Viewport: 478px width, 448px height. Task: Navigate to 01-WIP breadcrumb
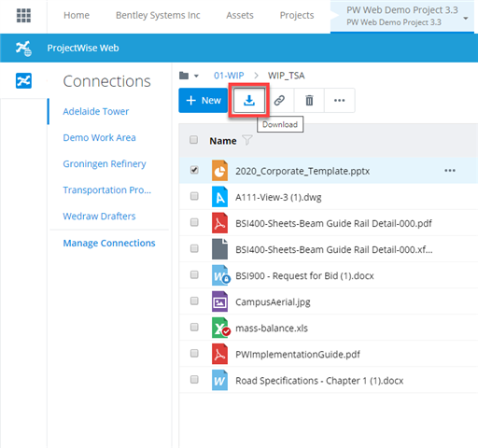pyautogui.click(x=229, y=76)
